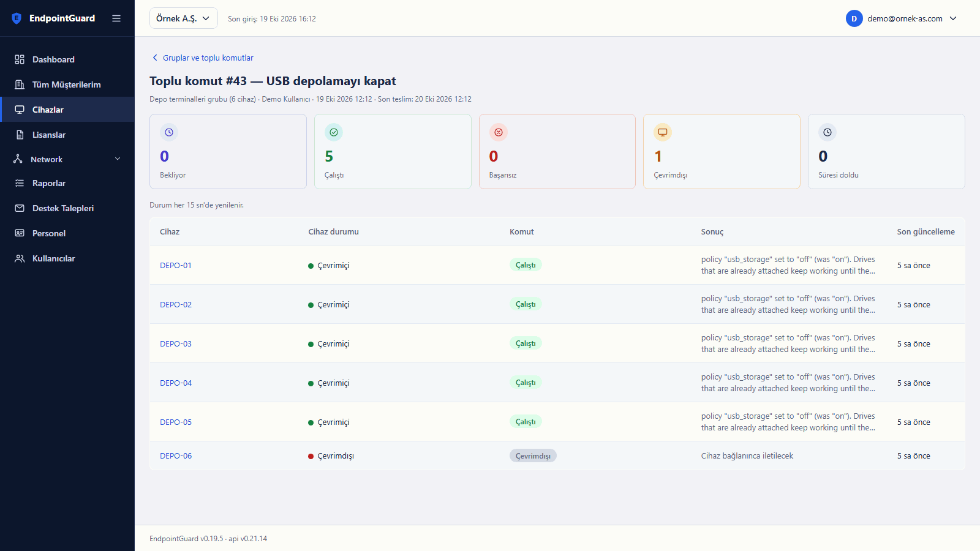Open the account menu chevron beside demo@ornek-as.com
The height and width of the screenshot is (551, 980).
[953, 18]
